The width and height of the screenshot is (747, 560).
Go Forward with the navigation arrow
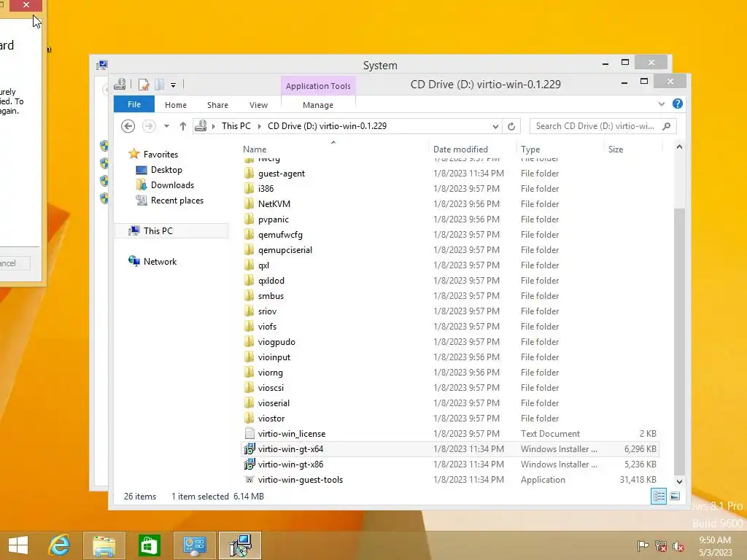tap(149, 126)
